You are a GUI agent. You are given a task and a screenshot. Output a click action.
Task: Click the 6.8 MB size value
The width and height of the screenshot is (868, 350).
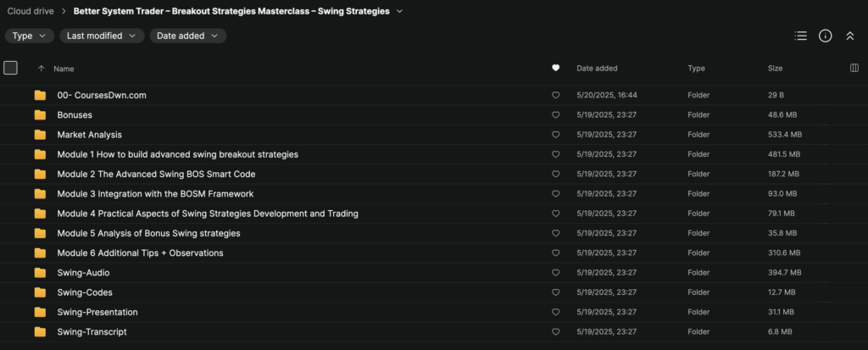pyautogui.click(x=780, y=331)
